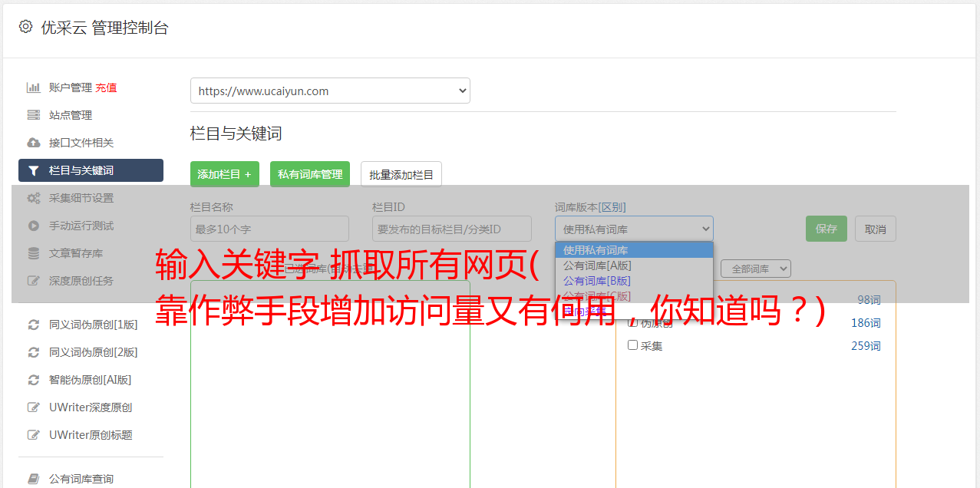The image size is (980, 488).
Task: Click the play circle icon for 手动运行测试
Action: tap(34, 226)
